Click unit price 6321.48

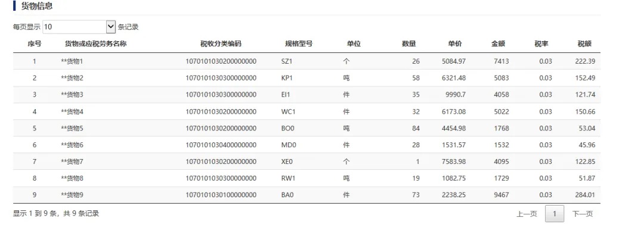(453, 78)
